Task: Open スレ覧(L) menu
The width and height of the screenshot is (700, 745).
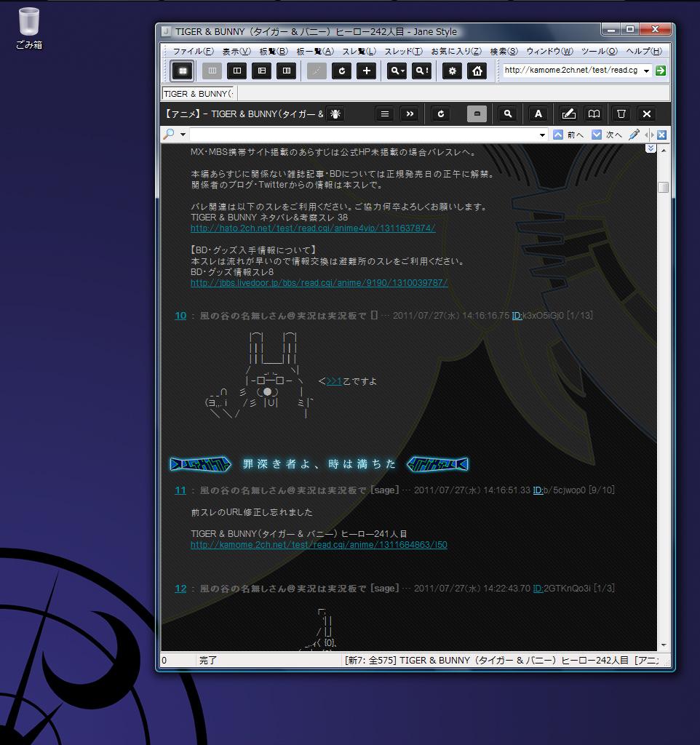Action: [359, 52]
